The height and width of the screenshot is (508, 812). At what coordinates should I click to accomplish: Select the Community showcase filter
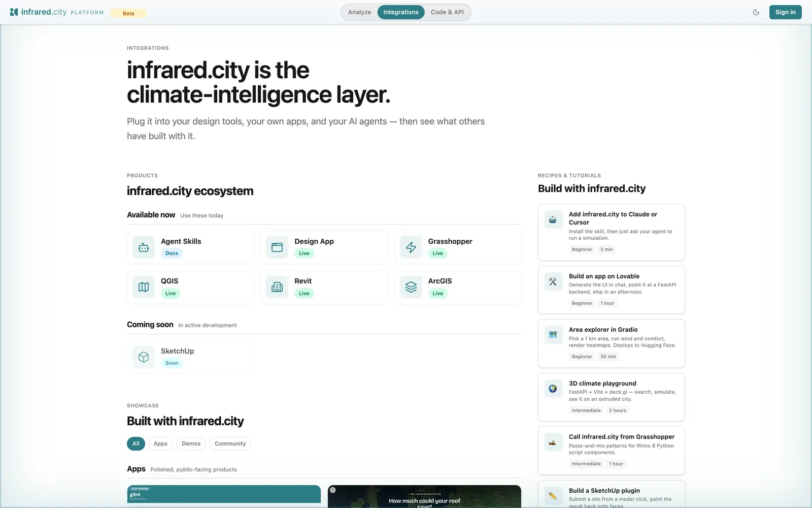[230, 443]
